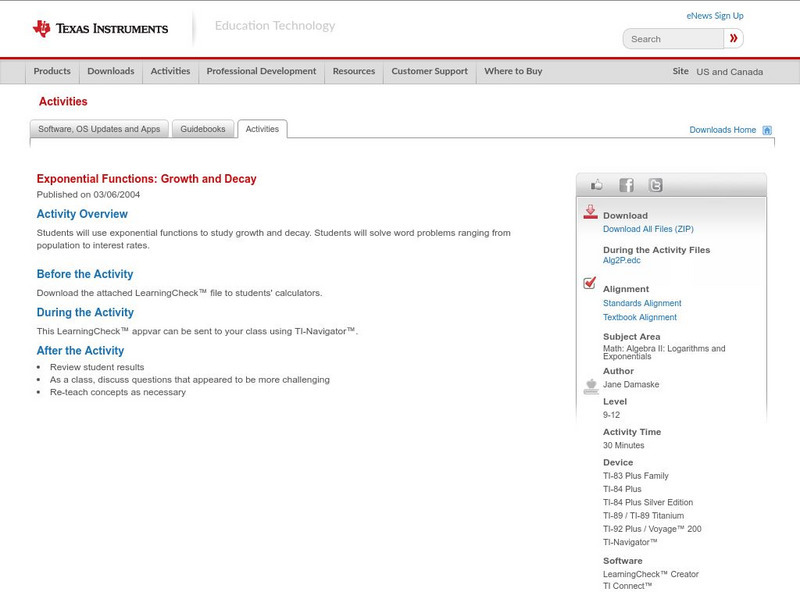The image size is (800, 592).
Task: Click the thumbs-up like icon
Action: [597, 185]
